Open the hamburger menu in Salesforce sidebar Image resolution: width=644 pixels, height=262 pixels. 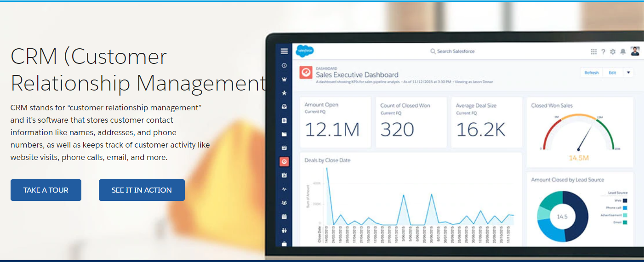coord(284,51)
